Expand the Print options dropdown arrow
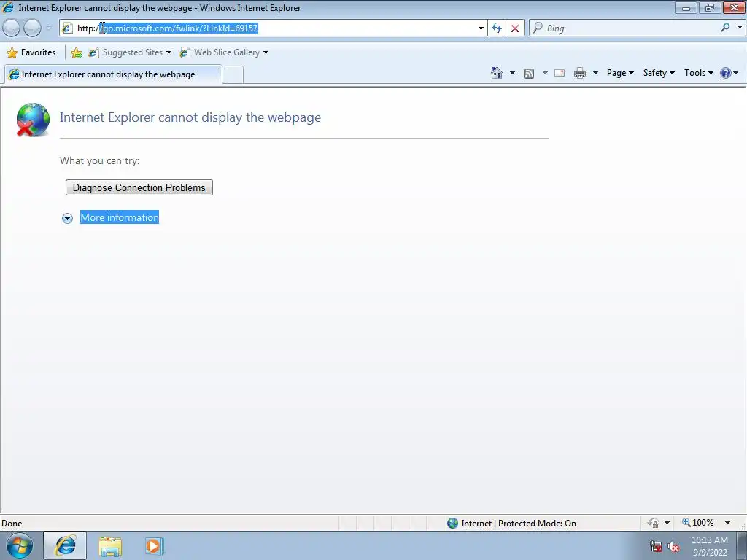The height and width of the screenshot is (560, 747). [595, 73]
